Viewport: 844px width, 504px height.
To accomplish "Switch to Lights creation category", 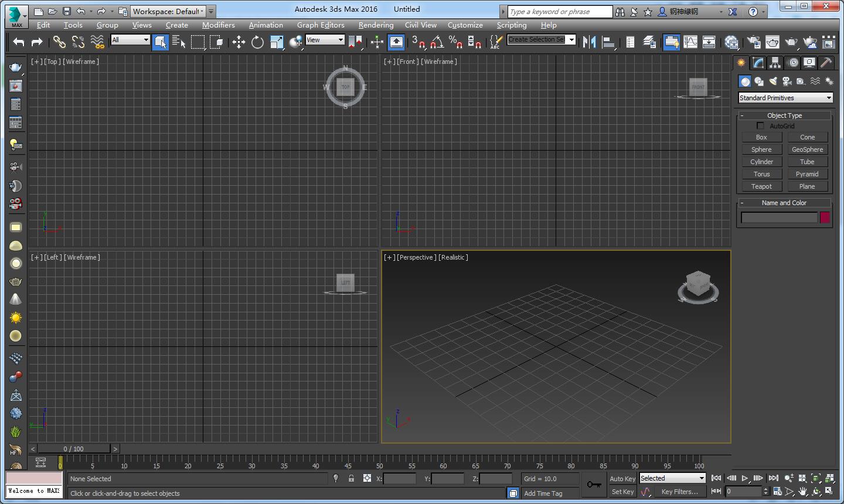I will 773,81.
